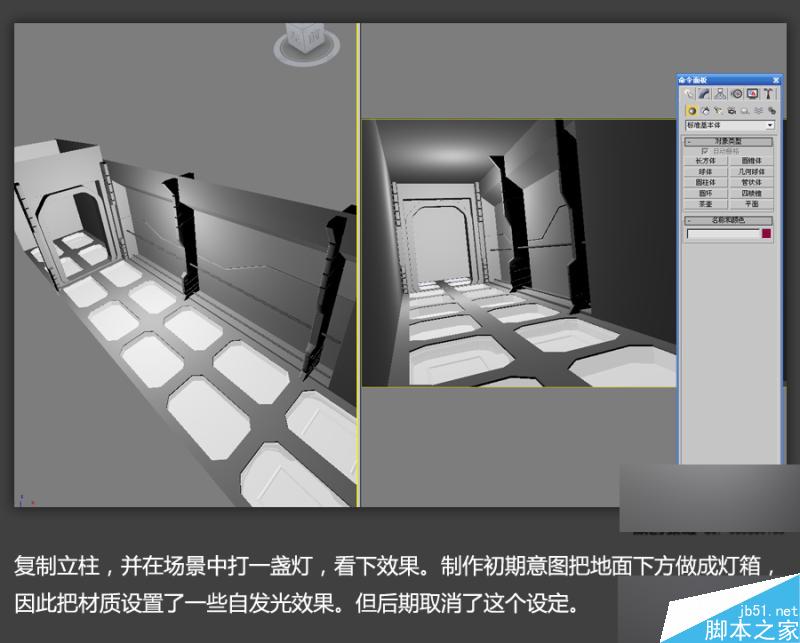Switch to the Display panel tab

(x=754, y=92)
